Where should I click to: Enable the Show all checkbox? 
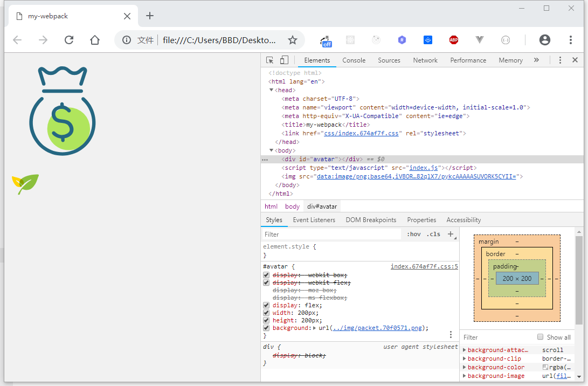(x=541, y=336)
